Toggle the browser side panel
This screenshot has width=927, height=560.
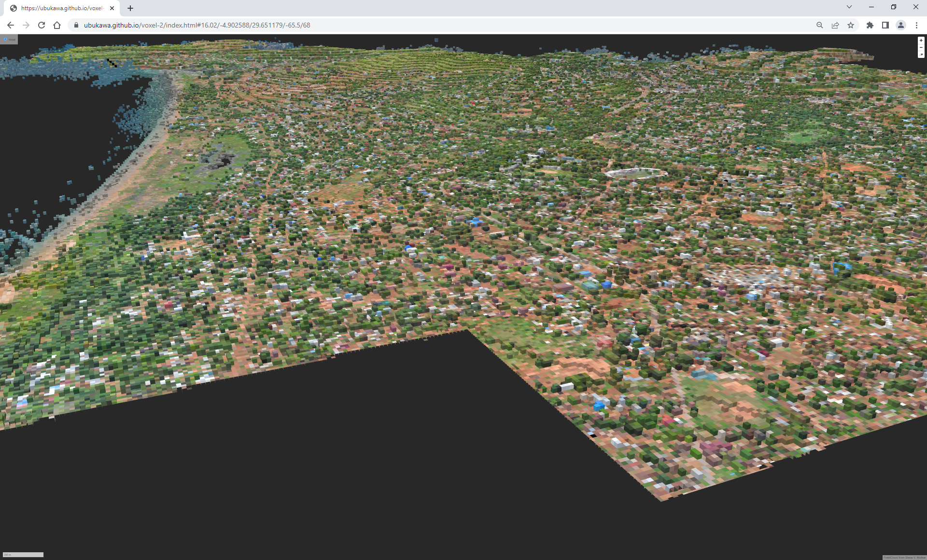885,25
